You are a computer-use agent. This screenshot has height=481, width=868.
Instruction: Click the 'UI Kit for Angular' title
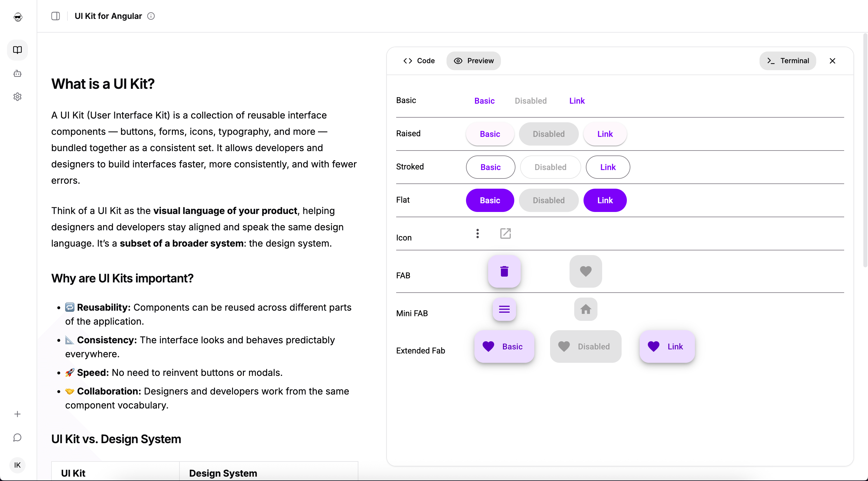pyautogui.click(x=108, y=16)
